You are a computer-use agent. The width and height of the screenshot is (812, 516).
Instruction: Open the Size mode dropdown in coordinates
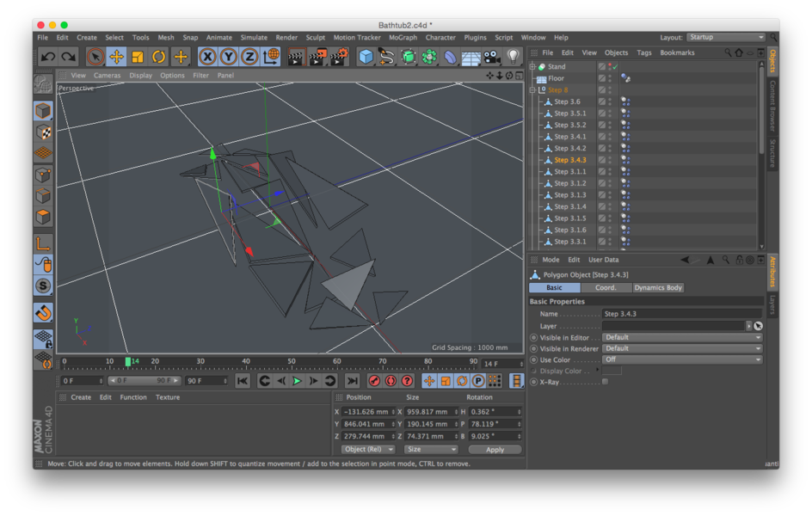[x=431, y=449]
